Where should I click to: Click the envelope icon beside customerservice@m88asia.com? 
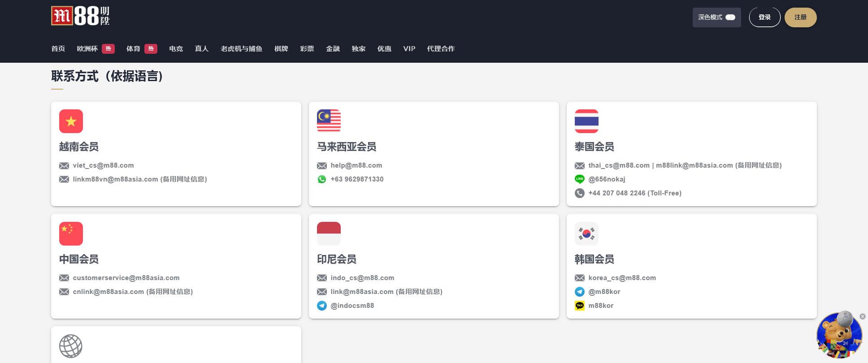tap(64, 278)
